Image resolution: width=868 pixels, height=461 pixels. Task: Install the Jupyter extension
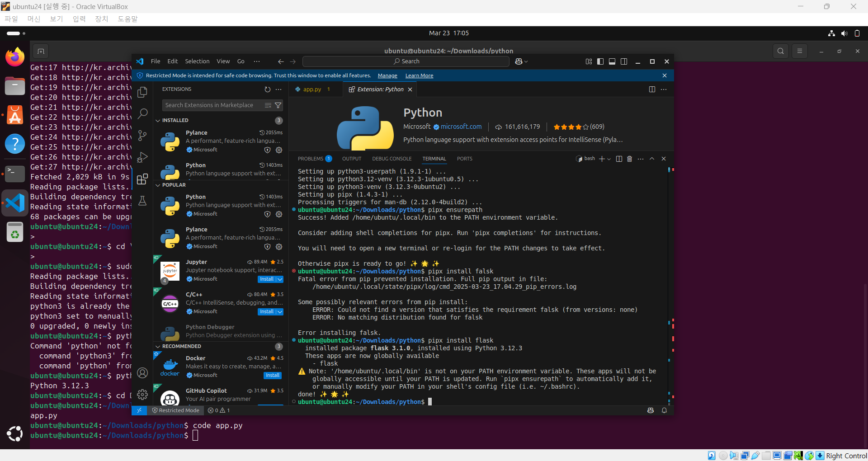click(x=267, y=279)
